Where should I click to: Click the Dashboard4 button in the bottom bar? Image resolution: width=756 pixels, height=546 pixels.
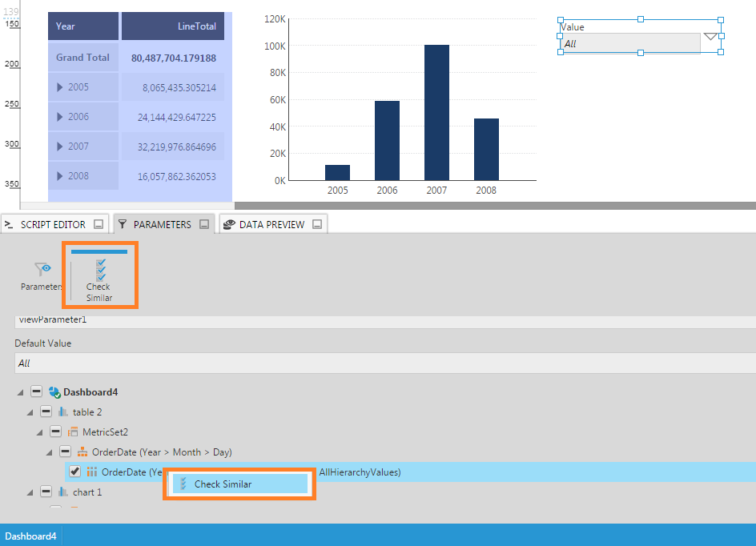(x=30, y=536)
